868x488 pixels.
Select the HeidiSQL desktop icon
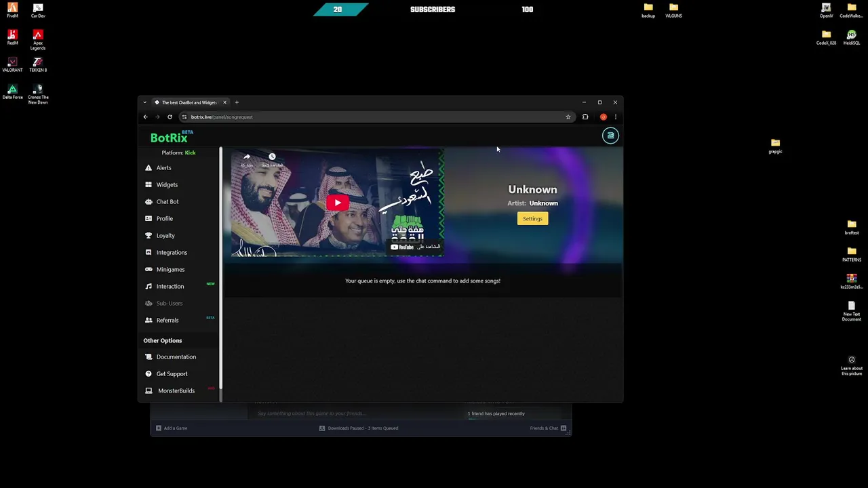(x=852, y=38)
